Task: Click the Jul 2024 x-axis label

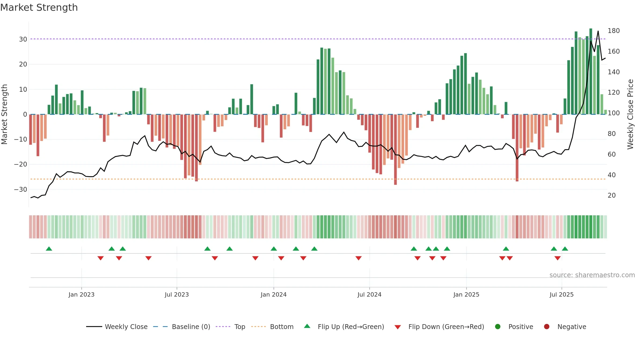Action: (x=369, y=295)
